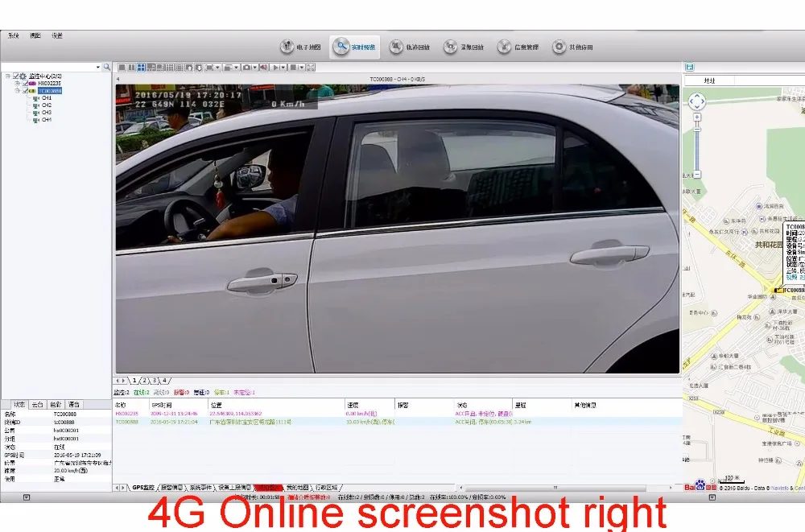Screen dimensions: 805x532
Task: Toggle 监控中心 root checkbox
Action: coord(16,76)
